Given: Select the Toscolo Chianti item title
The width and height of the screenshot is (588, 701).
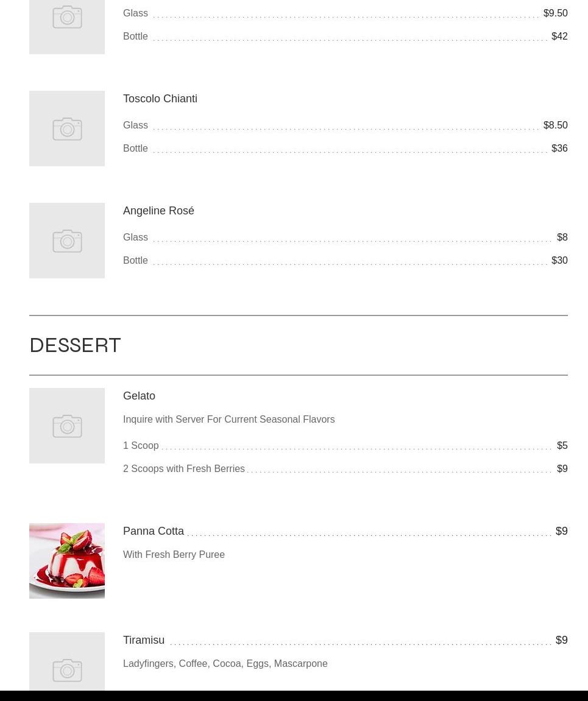Looking at the screenshot, I should (160, 99).
